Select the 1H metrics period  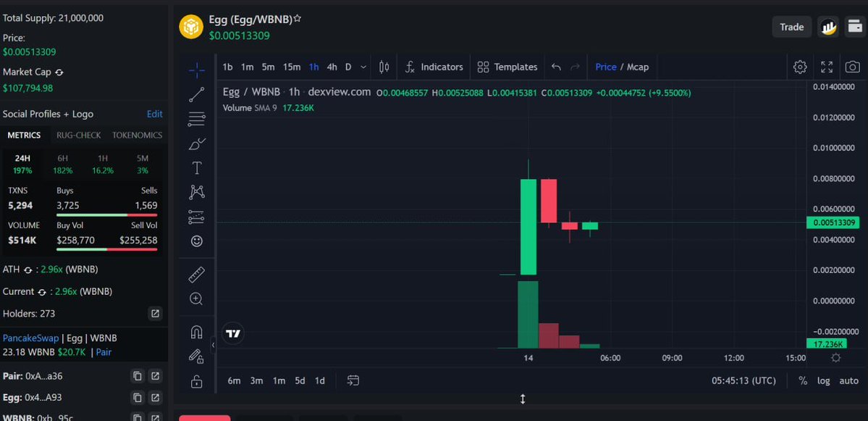(x=103, y=164)
